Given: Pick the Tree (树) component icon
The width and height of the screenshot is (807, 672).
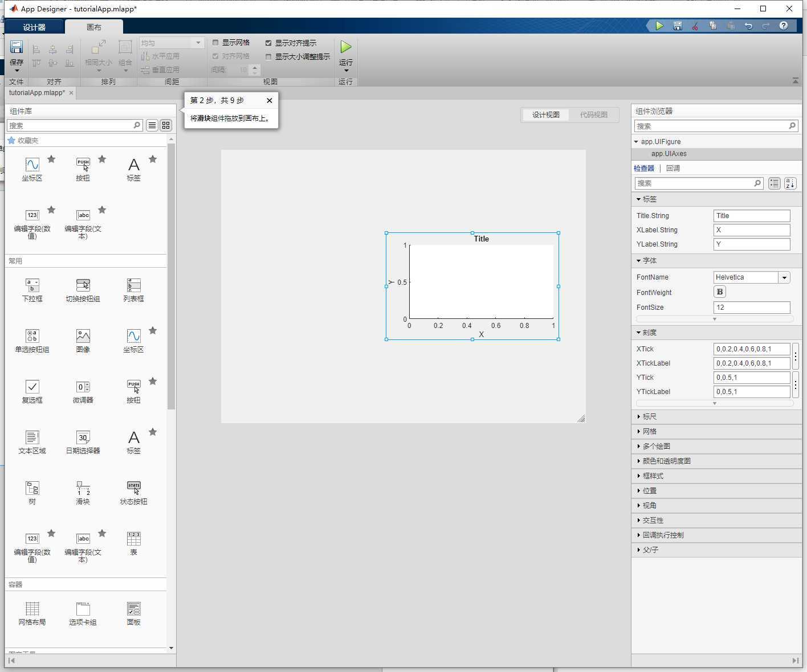Looking at the screenshot, I should coord(32,489).
